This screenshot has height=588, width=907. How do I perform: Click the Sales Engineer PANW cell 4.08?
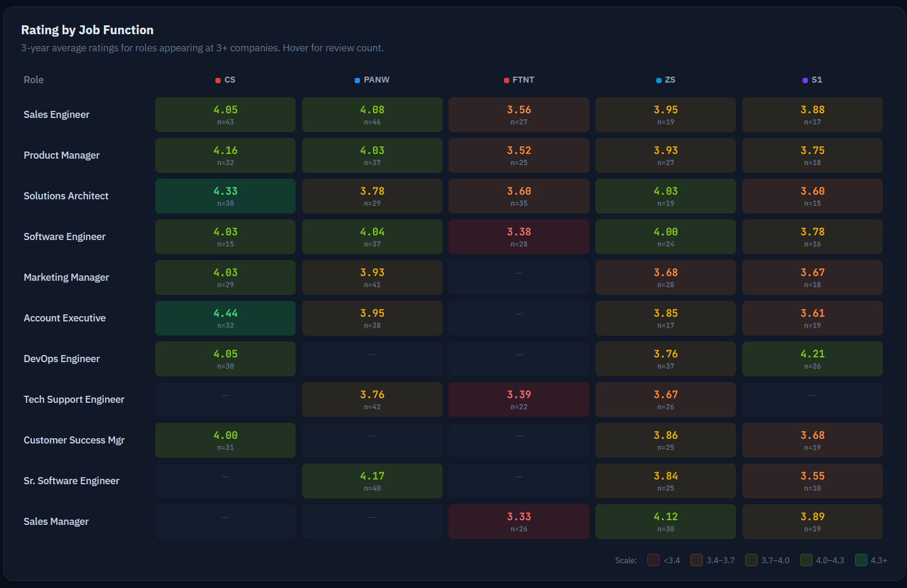[372, 114]
